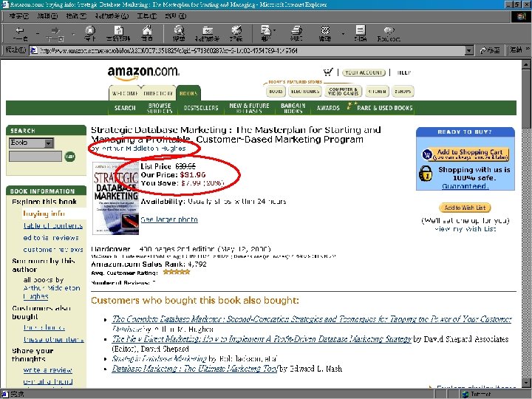Select the Books tab
The width and height of the screenshot is (532, 399).
(188, 93)
